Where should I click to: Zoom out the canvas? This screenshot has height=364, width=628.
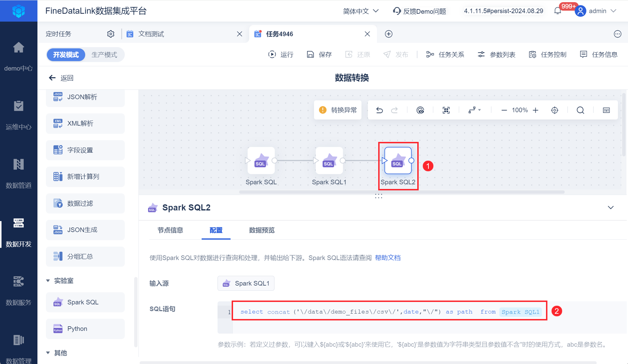coord(504,110)
